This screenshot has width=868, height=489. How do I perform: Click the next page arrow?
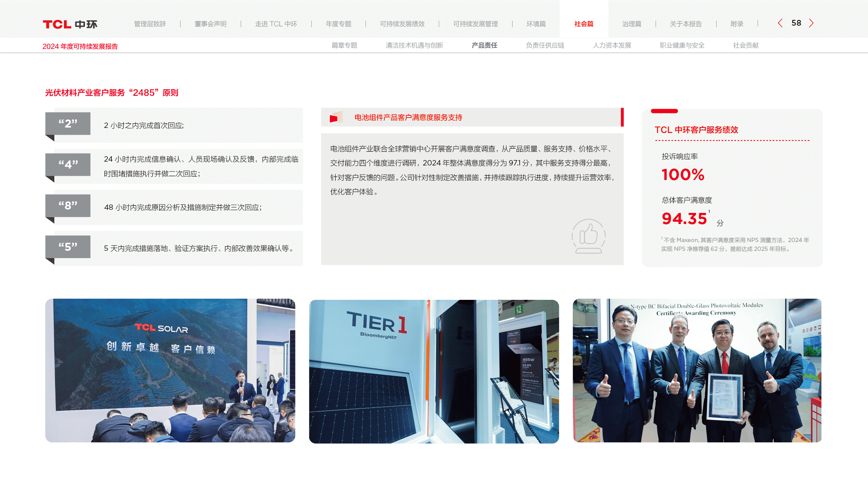[x=811, y=23]
